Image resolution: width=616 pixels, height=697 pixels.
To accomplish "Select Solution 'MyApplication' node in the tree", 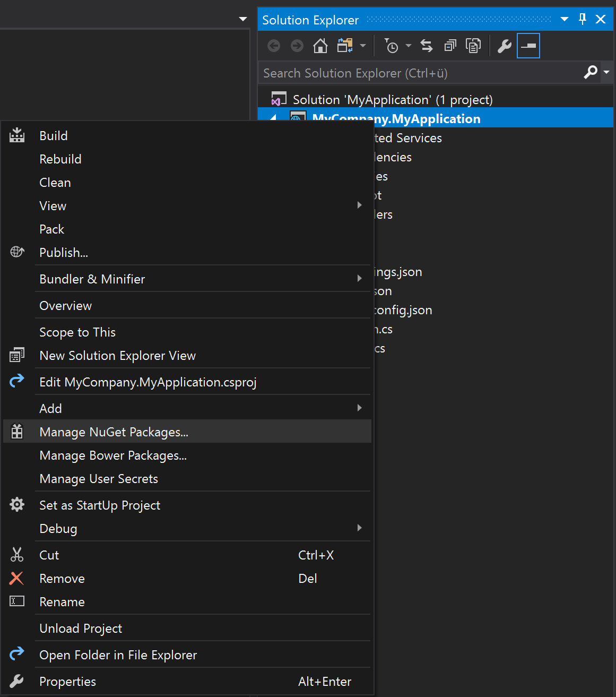I will point(393,99).
